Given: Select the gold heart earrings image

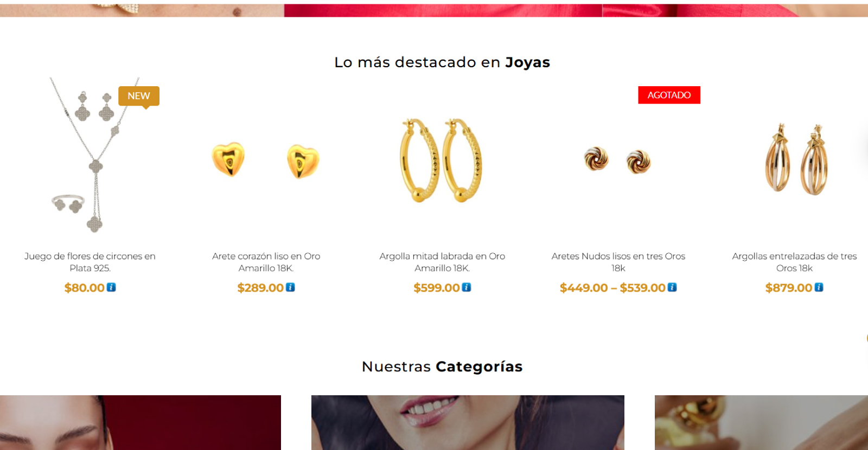Looking at the screenshot, I should [266, 160].
